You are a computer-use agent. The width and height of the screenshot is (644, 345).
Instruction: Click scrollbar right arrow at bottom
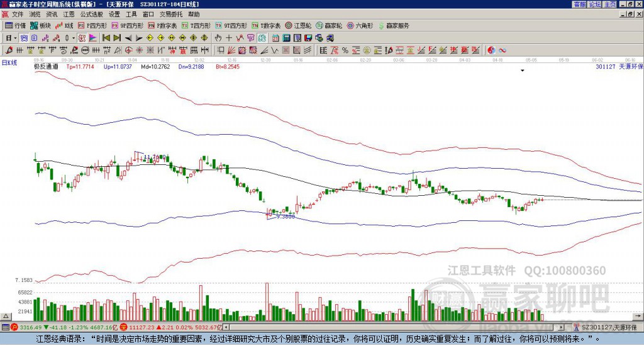point(561,327)
